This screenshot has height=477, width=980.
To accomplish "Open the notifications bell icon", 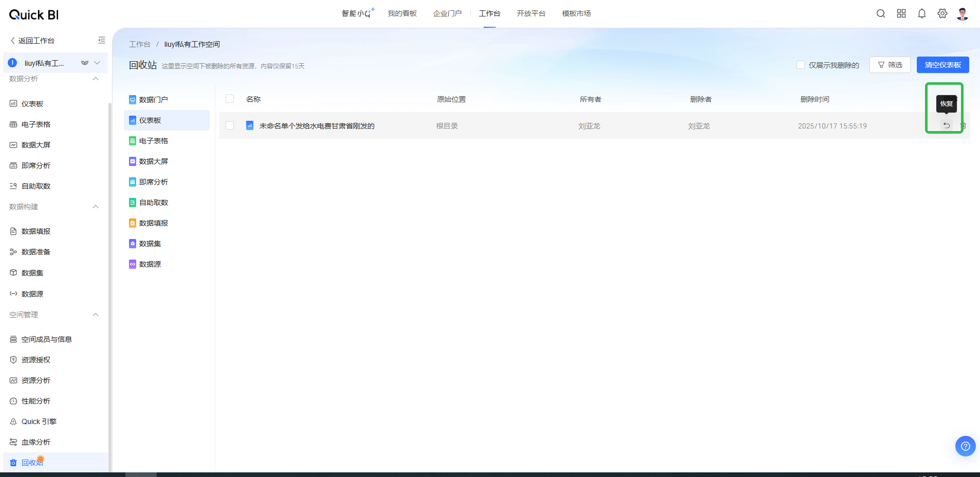I will point(922,14).
